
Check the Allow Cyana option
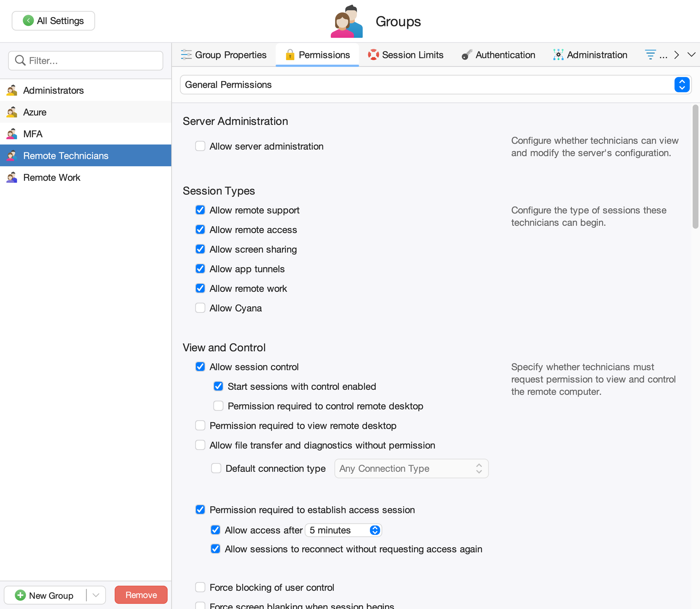point(200,308)
